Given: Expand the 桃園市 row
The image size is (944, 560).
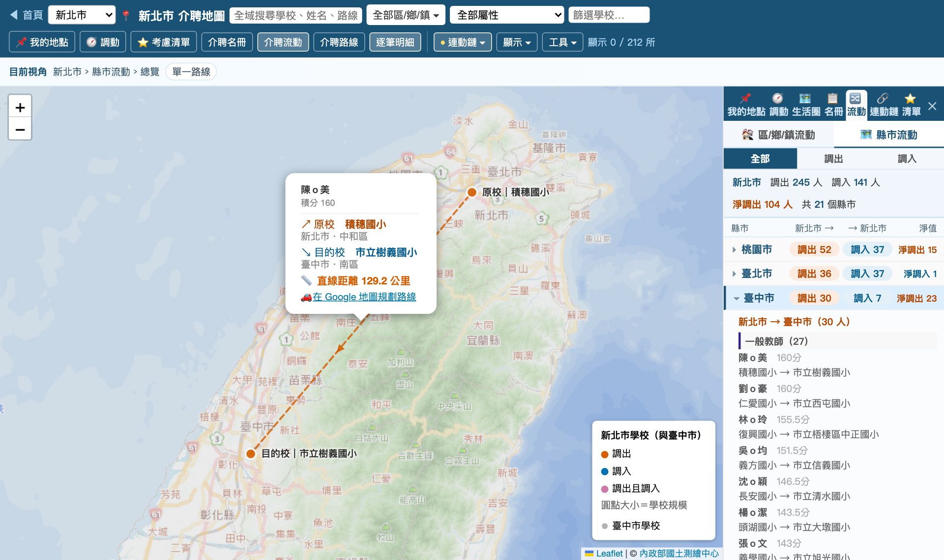Looking at the screenshot, I should pos(834,250).
